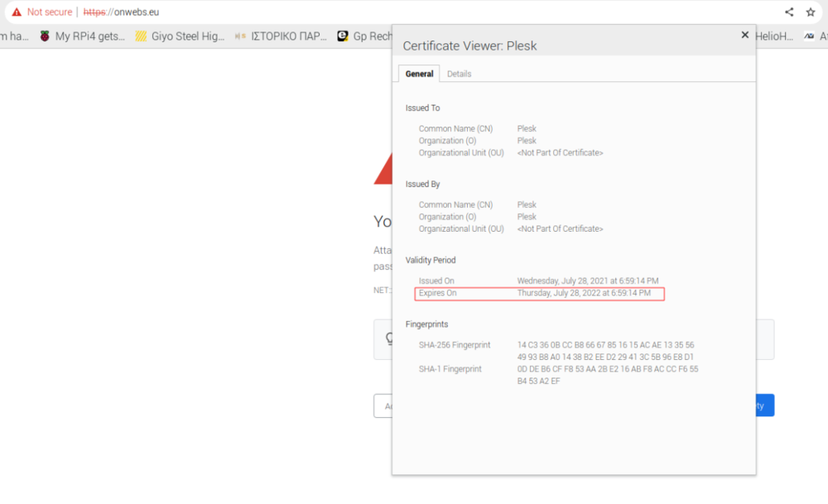Click the onwebs.eu URL in address bar
This screenshot has height=504, width=828.
click(121, 12)
